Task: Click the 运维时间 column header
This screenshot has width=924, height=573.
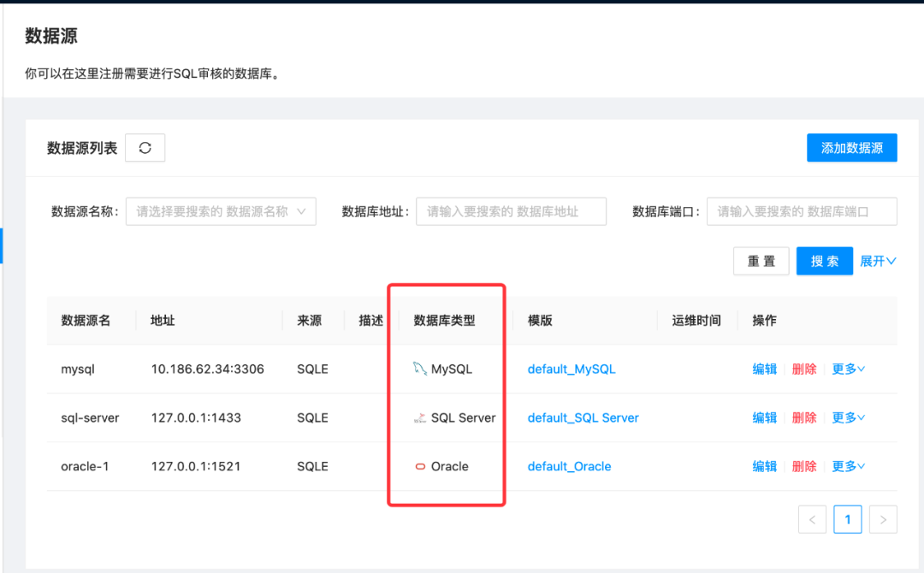Action: click(x=696, y=321)
